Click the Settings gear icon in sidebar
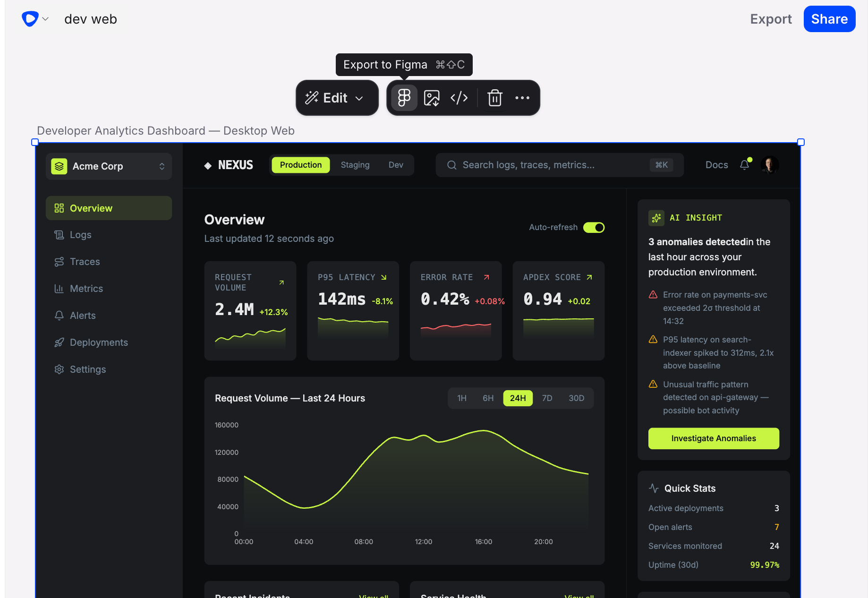 [59, 369]
